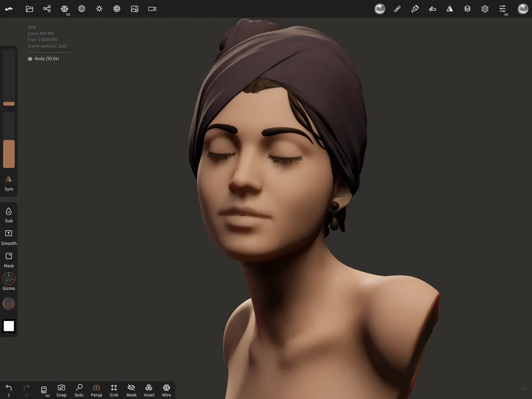Click the Voxel remesh button
Image resolution: width=532 pixels, height=399 pixels.
coord(149,390)
